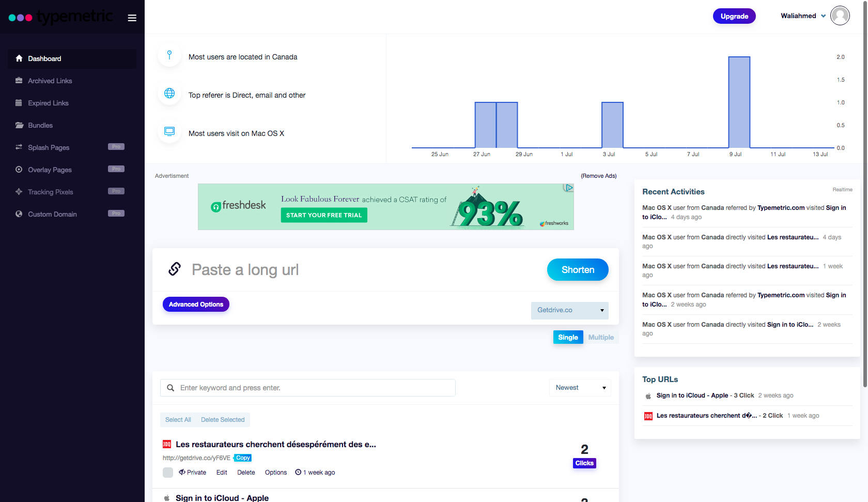Click the Upgrade button
This screenshot has width=868, height=502.
click(734, 16)
